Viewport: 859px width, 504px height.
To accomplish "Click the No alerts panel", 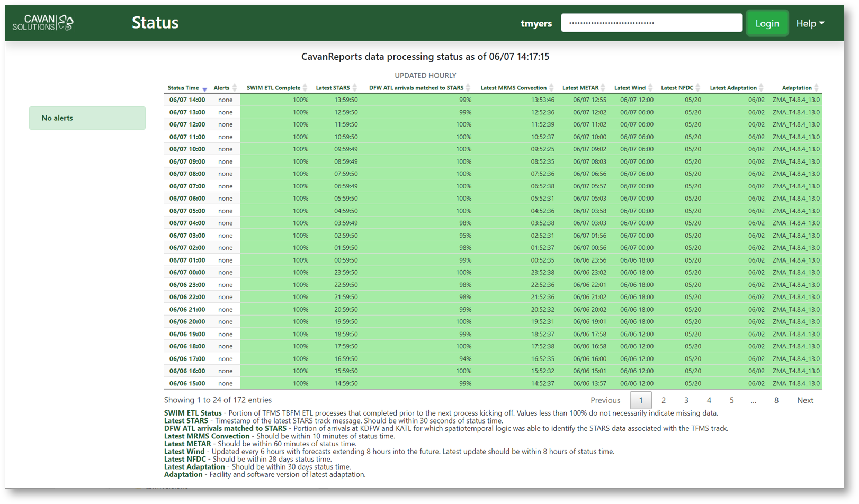I will pyautogui.click(x=87, y=118).
